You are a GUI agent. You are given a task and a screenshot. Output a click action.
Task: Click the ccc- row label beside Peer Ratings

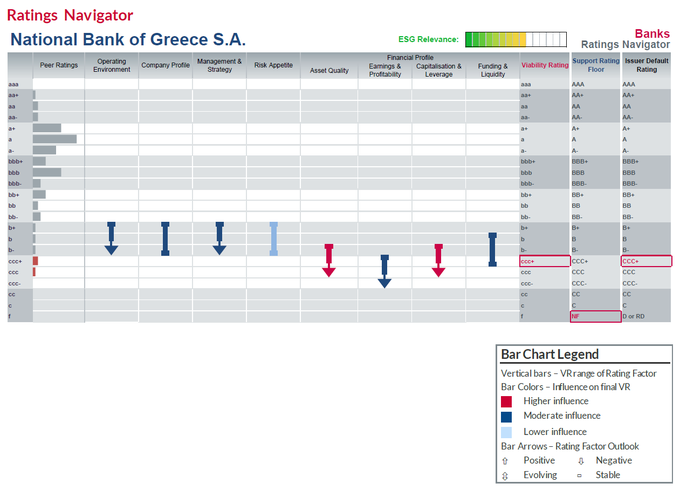pyautogui.click(x=14, y=284)
